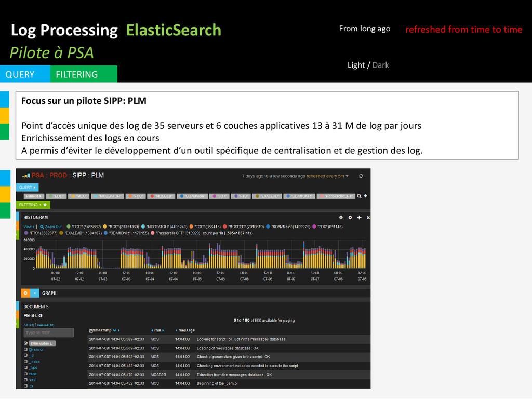
Task: Select the "MCSB2B" query pill
Action: 162,196
